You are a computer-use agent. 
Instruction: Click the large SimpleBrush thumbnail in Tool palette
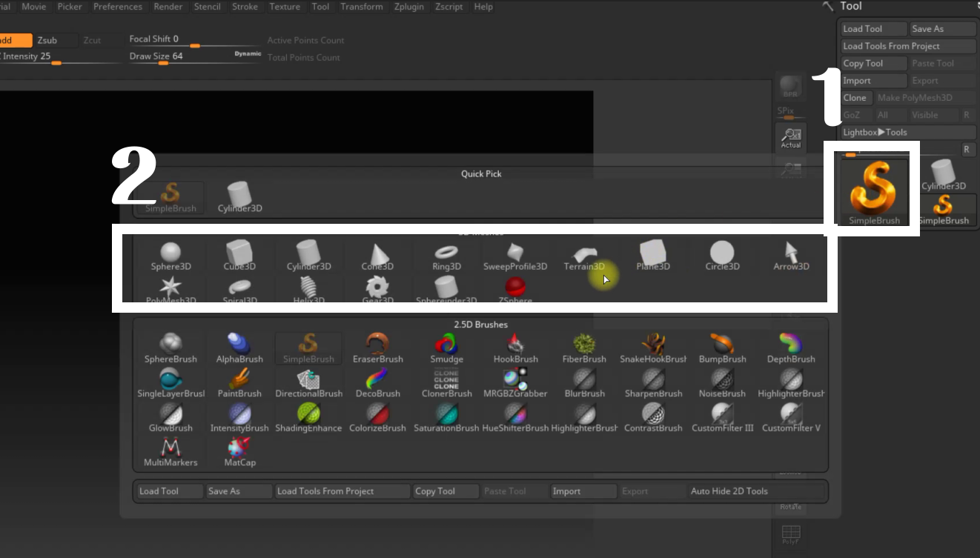click(874, 192)
